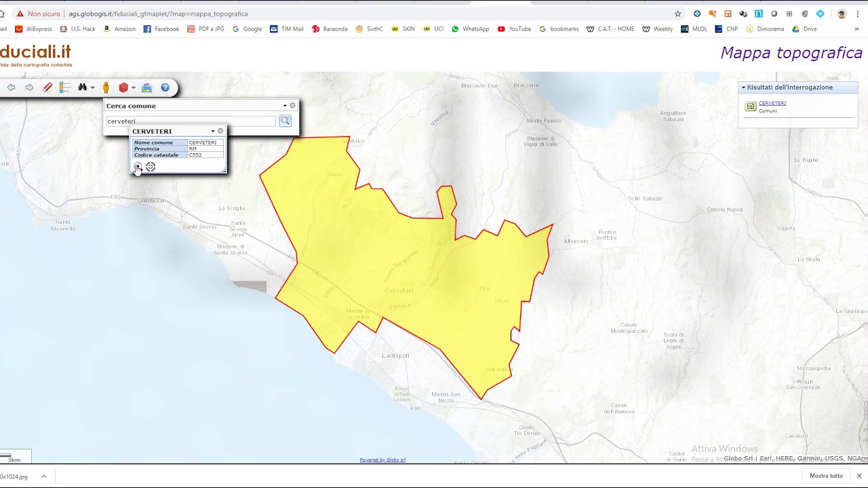The height and width of the screenshot is (488, 868).
Task: Click the binoculars search tool
Action: (83, 87)
